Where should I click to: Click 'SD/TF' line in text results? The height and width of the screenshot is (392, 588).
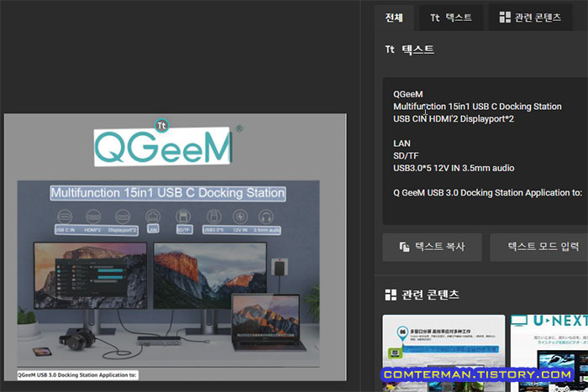406,156
